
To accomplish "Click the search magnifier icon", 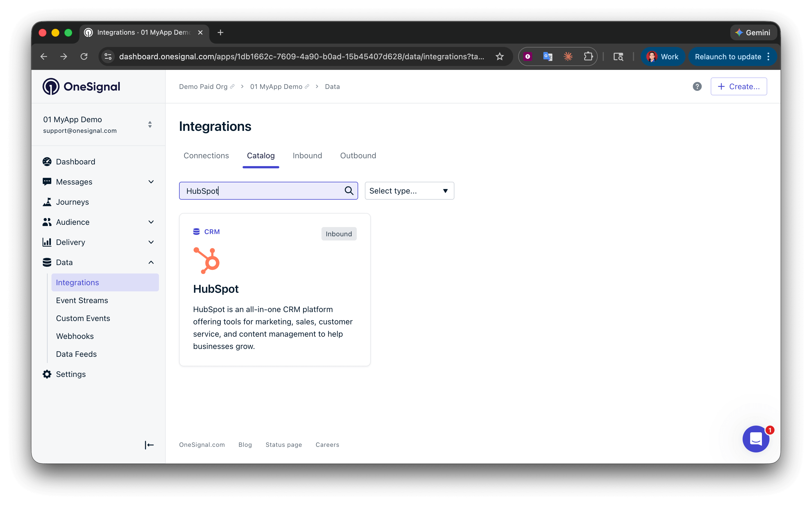I will coord(349,191).
